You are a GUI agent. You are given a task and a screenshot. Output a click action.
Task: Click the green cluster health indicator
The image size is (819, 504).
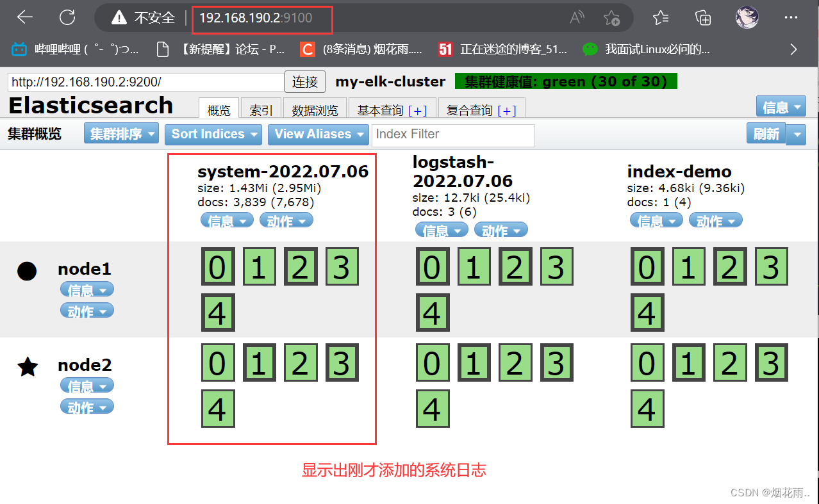566,81
